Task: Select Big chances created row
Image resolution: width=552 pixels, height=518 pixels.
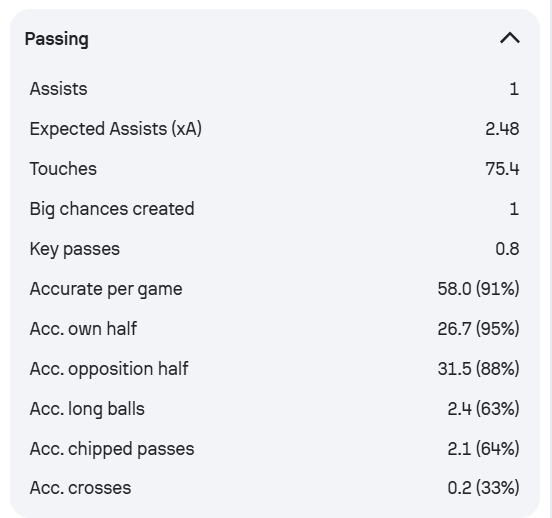Action: pyautogui.click(x=275, y=209)
